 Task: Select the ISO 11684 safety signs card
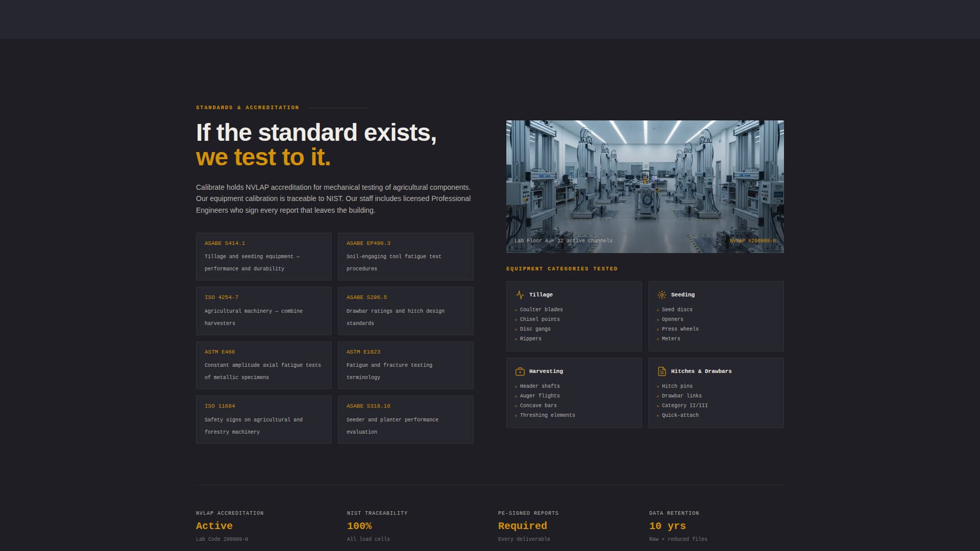263,419
